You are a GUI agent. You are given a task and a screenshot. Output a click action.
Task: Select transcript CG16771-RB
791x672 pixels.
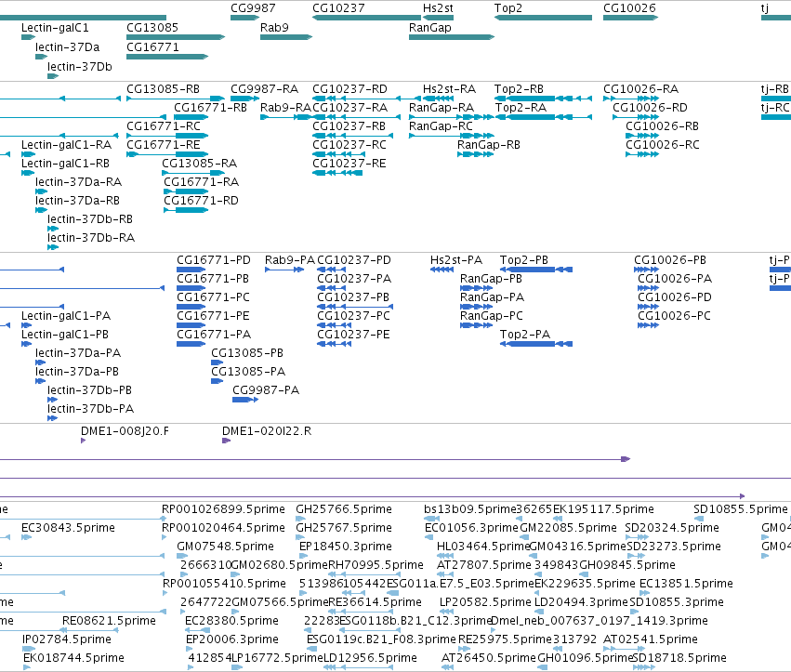pyautogui.click(x=210, y=108)
